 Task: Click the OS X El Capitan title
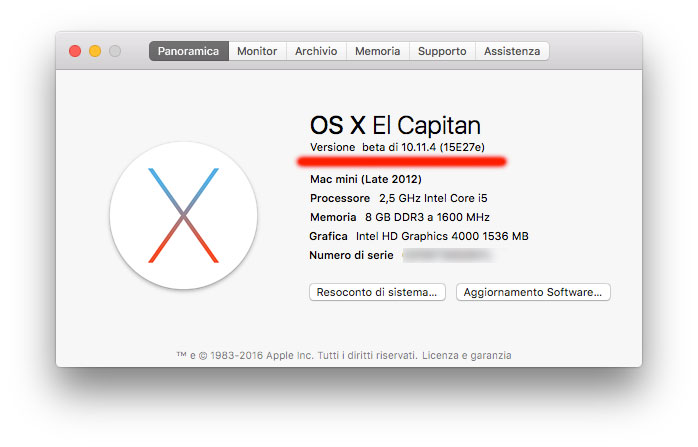395,125
